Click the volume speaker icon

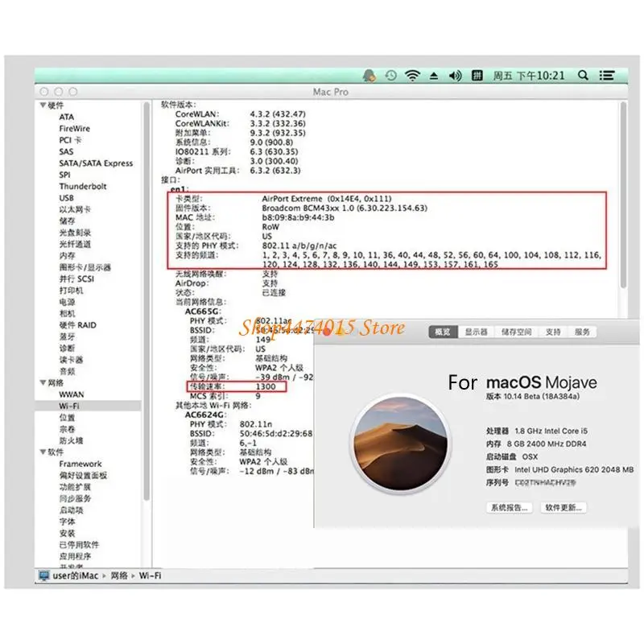[455, 76]
